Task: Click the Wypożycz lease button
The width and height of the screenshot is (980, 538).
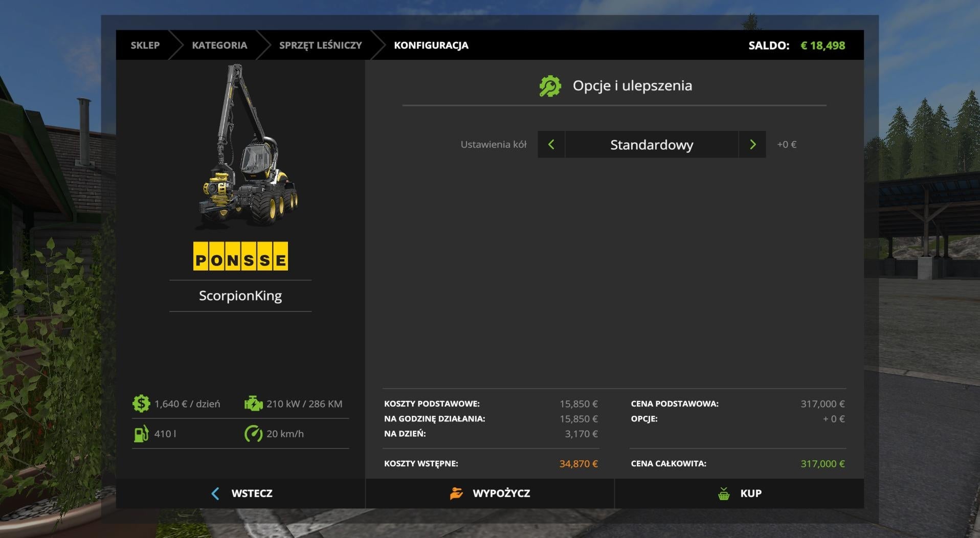Action: tap(490, 494)
